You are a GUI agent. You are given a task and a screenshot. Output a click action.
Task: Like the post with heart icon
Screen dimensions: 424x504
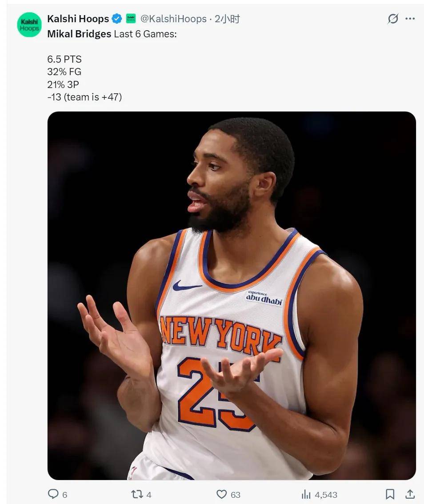coord(221,494)
